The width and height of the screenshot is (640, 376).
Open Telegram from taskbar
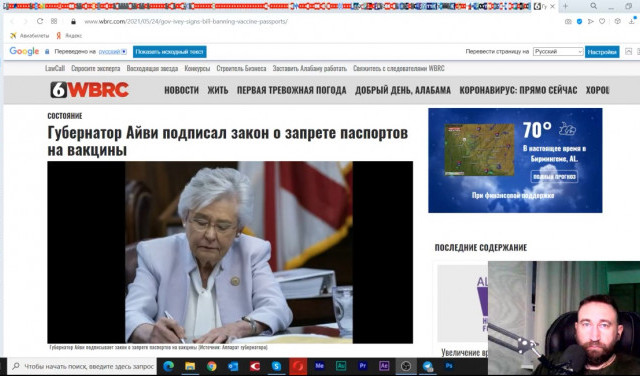pos(428,366)
